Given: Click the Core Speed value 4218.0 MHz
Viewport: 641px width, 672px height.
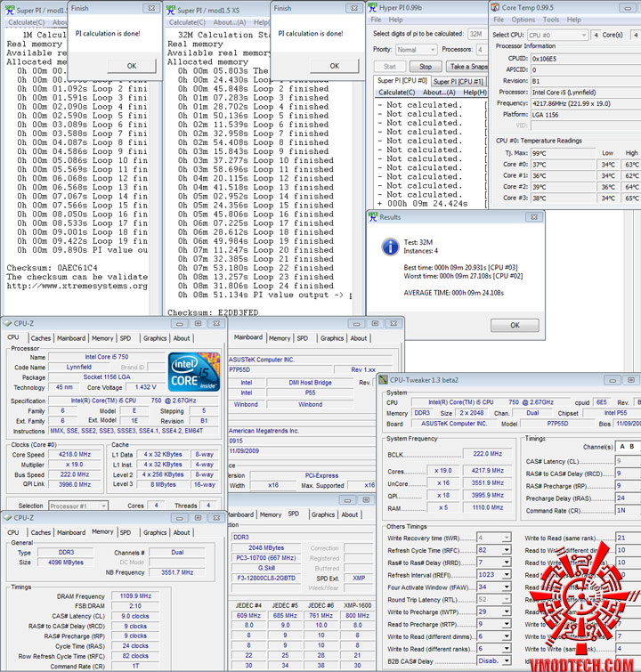Looking at the screenshot, I should pyautogui.click(x=75, y=454).
